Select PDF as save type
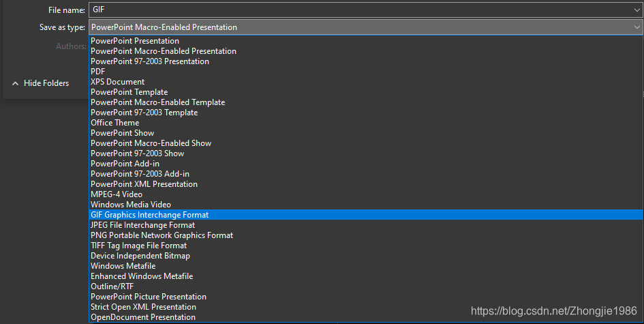This screenshot has height=324, width=644. tap(366, 72)
